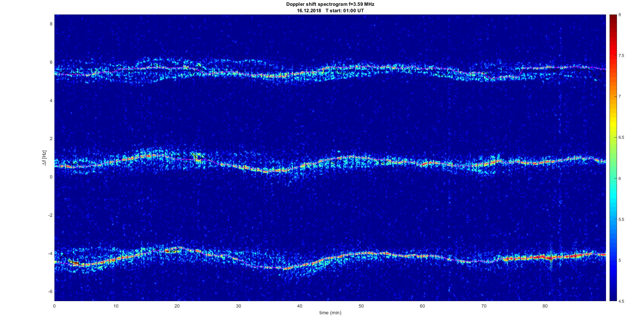Click the y-axis tick label '-2'
Screen dimensions: 644x323
click(x=50, y=215)
